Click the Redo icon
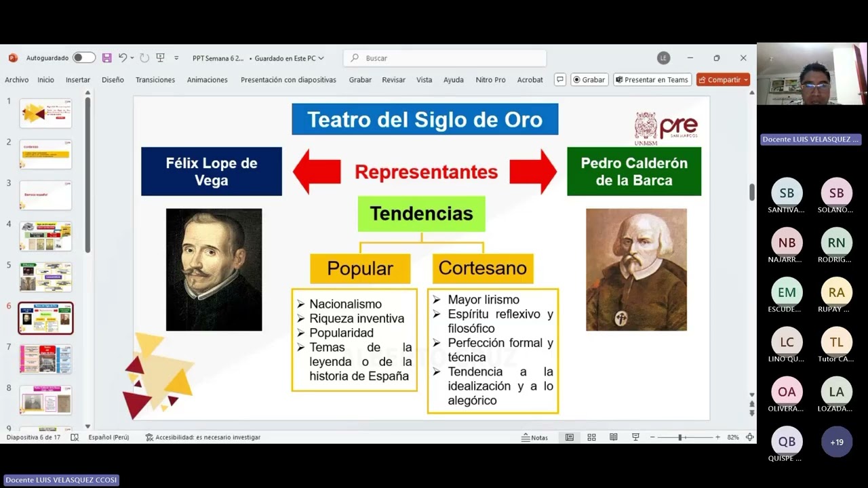 (144, 58)
